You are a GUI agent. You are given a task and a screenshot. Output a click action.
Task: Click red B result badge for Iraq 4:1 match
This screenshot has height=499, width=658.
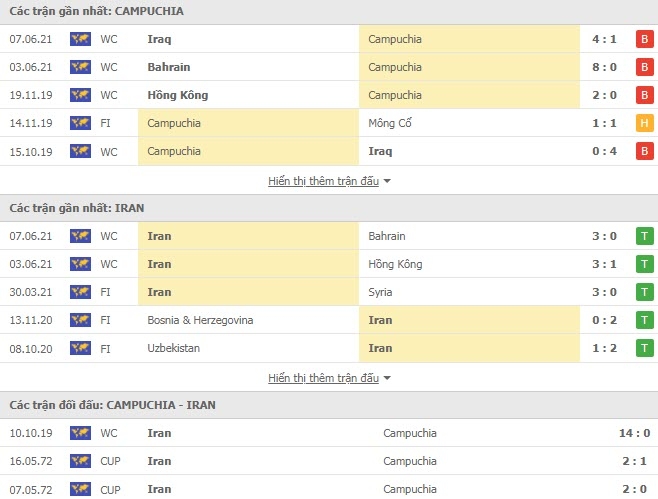click(x=645, y=39)
